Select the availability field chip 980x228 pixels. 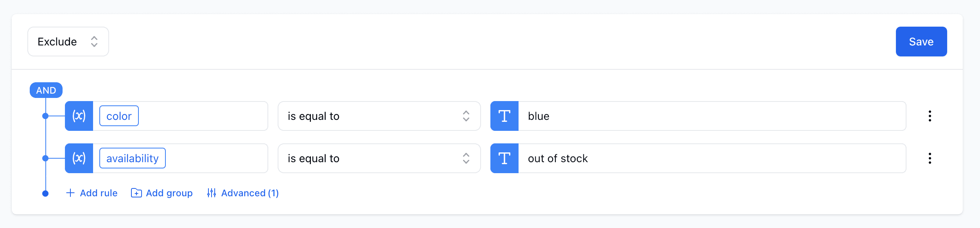point(132,158)
